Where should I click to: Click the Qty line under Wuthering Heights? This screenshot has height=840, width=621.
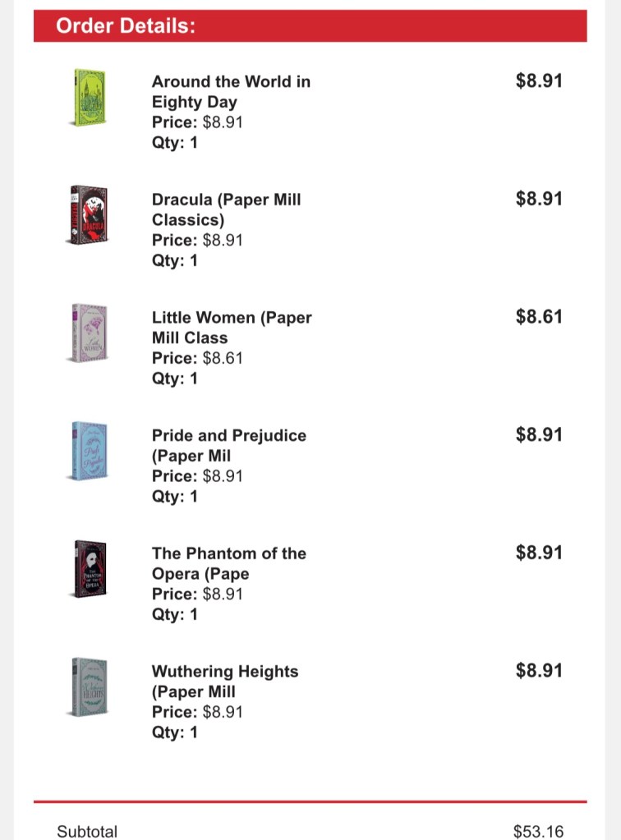point(174,732)
